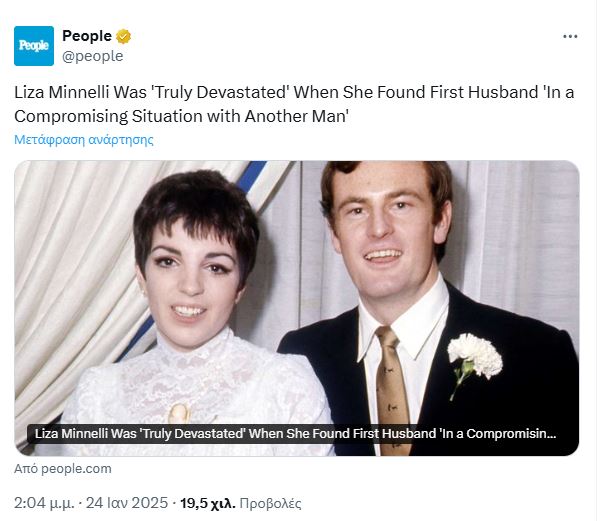Open the article photo preview card
The image size is (609, 521).
296,290
